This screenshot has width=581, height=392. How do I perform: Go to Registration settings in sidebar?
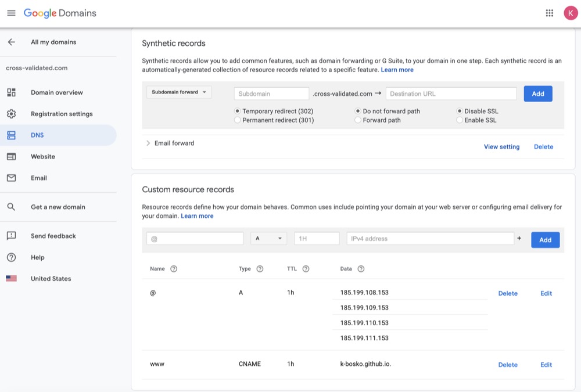[62, 114]
